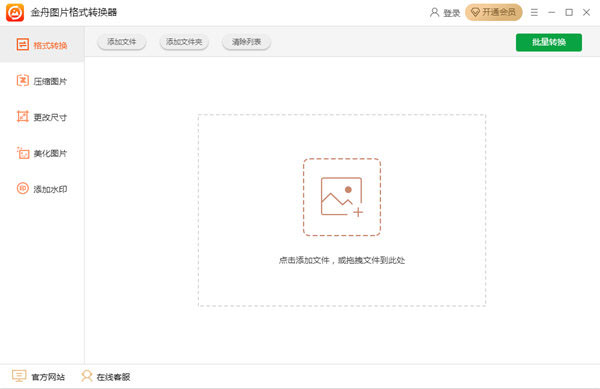This screenshot has height=389, width=600.
Task: Click the 点击添加文件，或拖拽文件到此处 text
Action: click(342, 260)
